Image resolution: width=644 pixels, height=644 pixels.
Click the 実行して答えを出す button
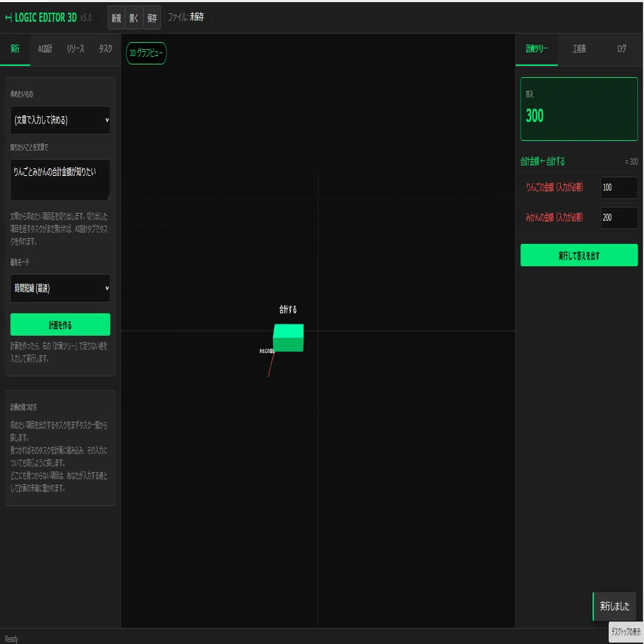pos(579,256)
